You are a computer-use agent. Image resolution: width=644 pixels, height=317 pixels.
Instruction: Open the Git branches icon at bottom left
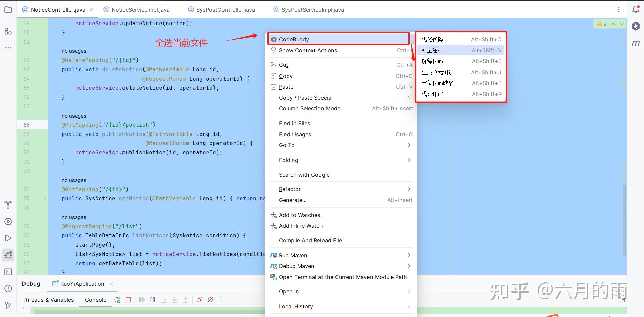click(8, 305)
